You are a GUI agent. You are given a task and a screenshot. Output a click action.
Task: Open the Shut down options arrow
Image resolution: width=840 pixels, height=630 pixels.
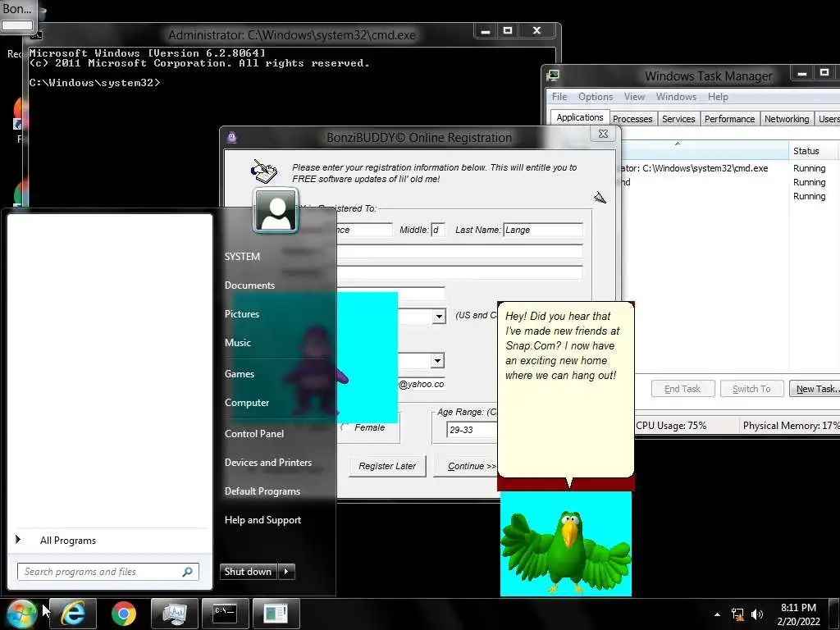point(286,572)
